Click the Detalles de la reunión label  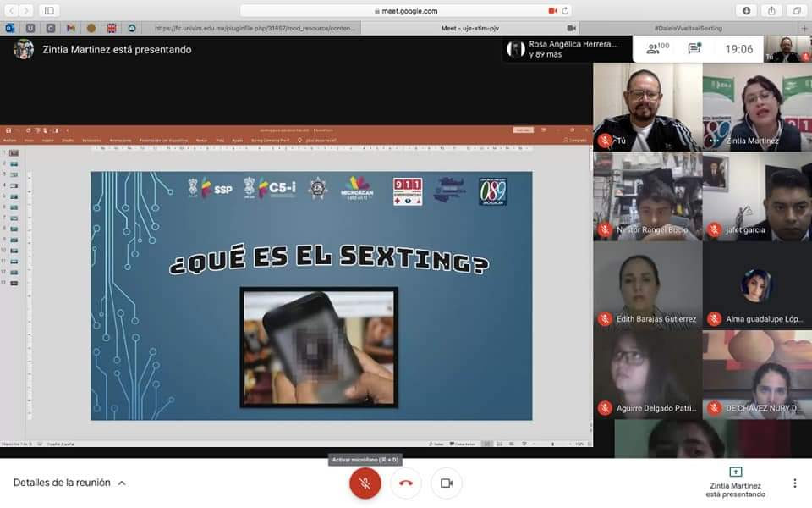point(62,483)
